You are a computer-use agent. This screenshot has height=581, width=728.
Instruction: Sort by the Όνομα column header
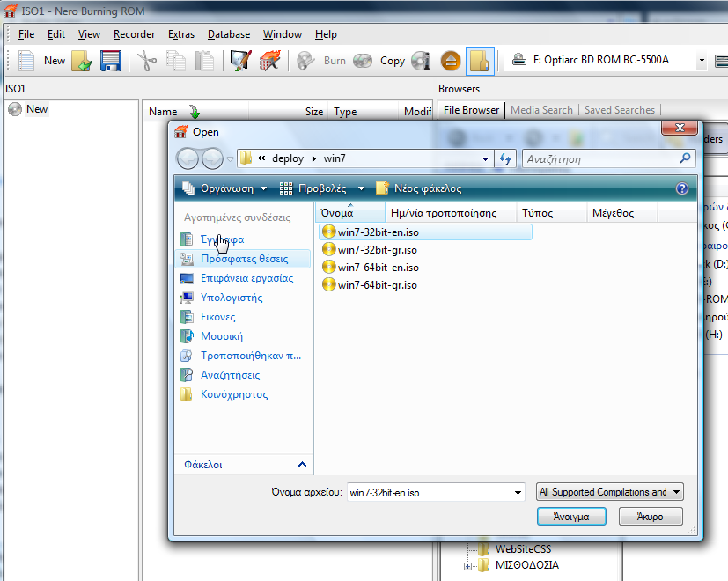tap(350, 213)
